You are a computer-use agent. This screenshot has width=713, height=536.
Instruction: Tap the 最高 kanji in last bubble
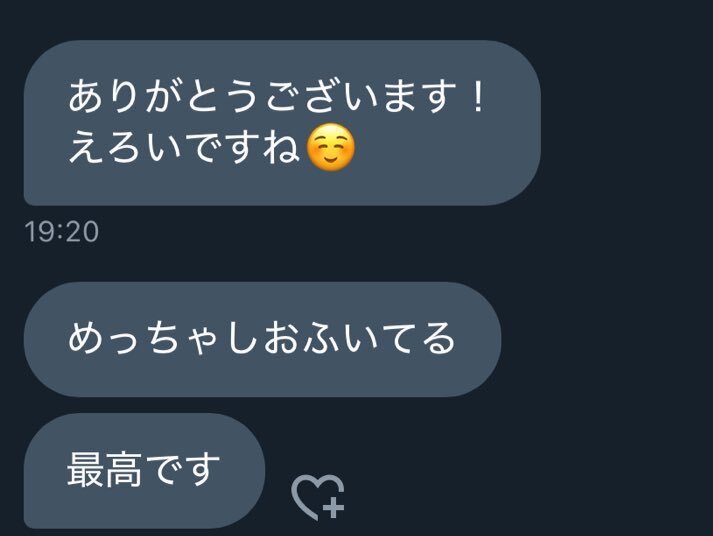coord(105,470)
